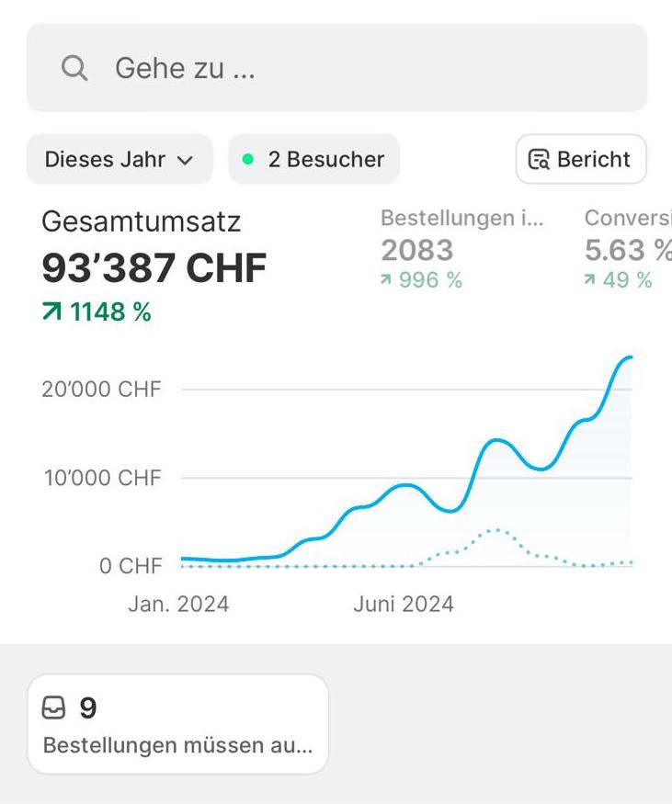The image size is (672, 804).
Task: Click the dotted comparison line peak
Action: [496, 530]
